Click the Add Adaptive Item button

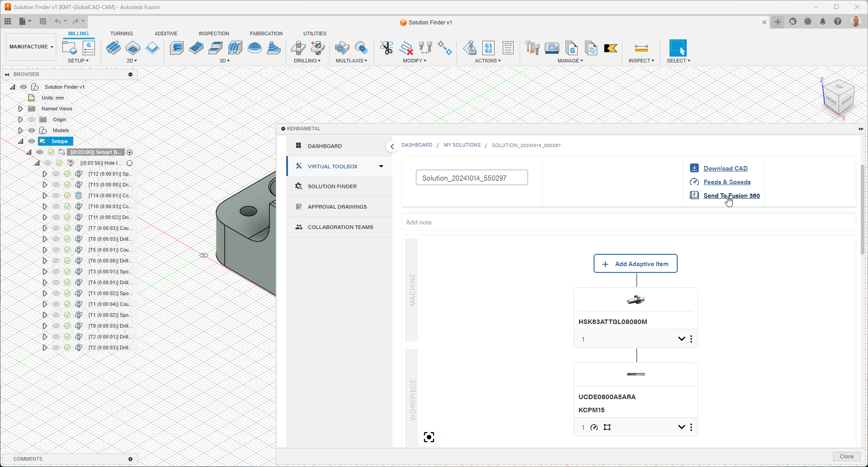635,264
